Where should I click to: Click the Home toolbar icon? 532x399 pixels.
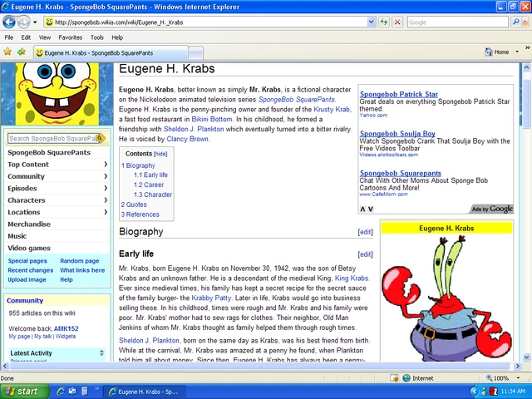(x=497, y=52)
